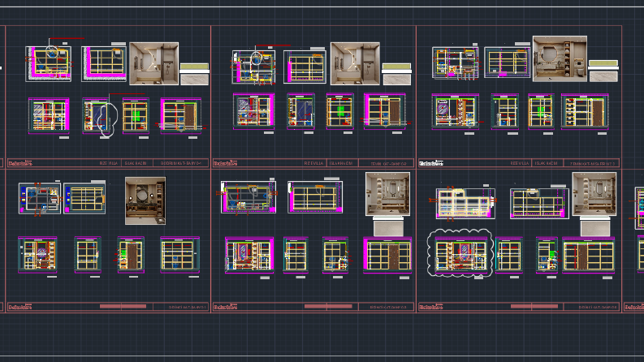644x362 pixels.
Task: Select the oval-mirror render in bottom-middle sheet
Action: tap(387, 194)
